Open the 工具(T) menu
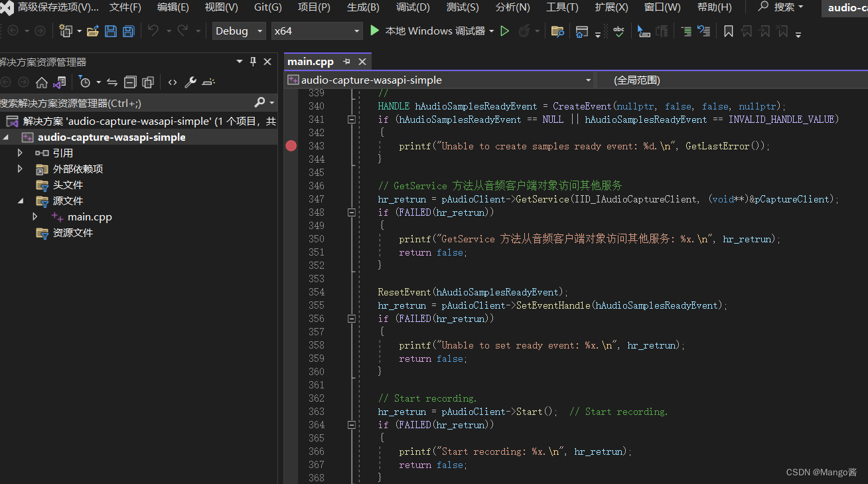Screen dimensions: 868x484 (562, 7)
